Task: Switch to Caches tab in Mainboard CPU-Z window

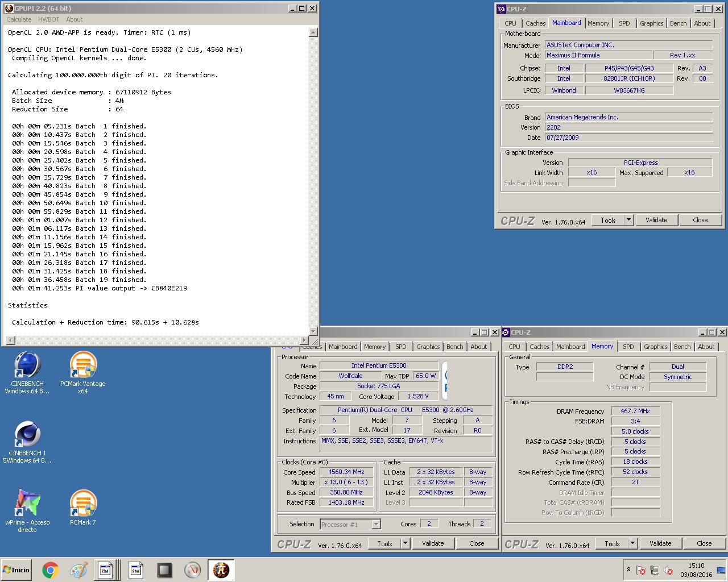Action: [535, 23]
